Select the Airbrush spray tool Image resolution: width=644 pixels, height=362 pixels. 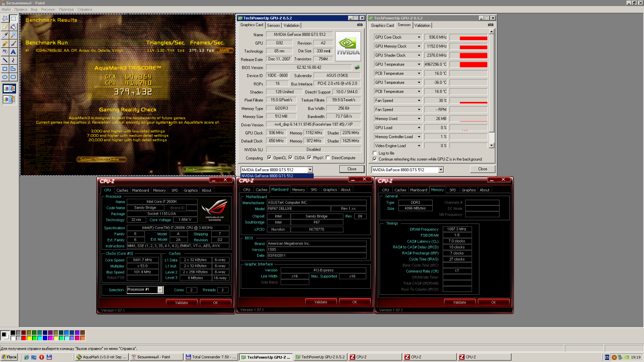click(x=5, y=52)
